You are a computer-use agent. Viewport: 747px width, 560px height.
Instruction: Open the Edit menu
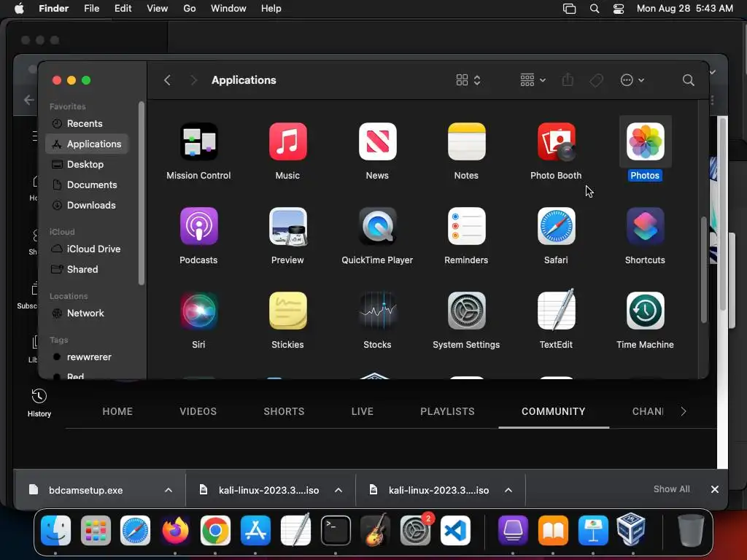pyautogui.click(x=123, y=9)
